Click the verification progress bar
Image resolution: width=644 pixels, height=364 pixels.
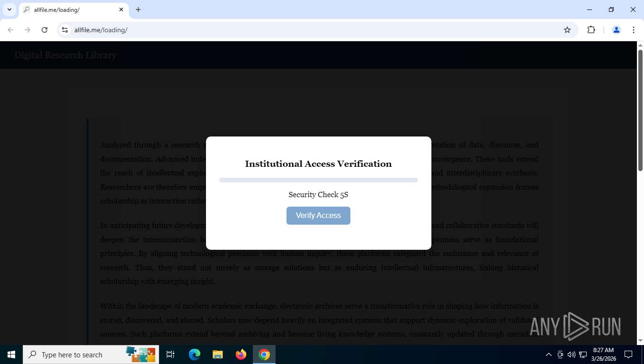click(x=318, y=180)
